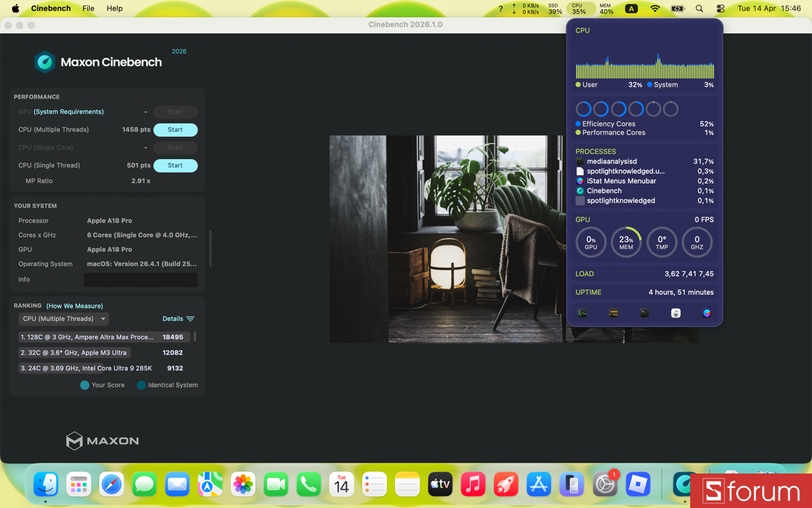Click battery status icon in menu bar
Screen dimensions: 812x508
pyautogui.click(x=677, y=9)
